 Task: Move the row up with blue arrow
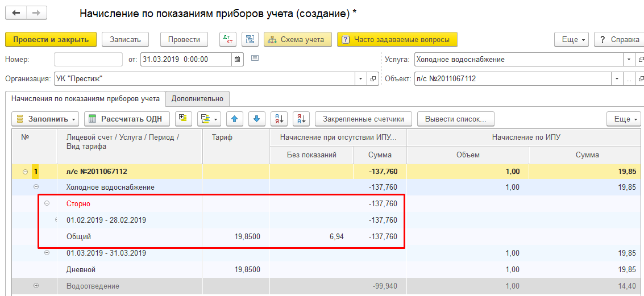[x=234, y=119]
